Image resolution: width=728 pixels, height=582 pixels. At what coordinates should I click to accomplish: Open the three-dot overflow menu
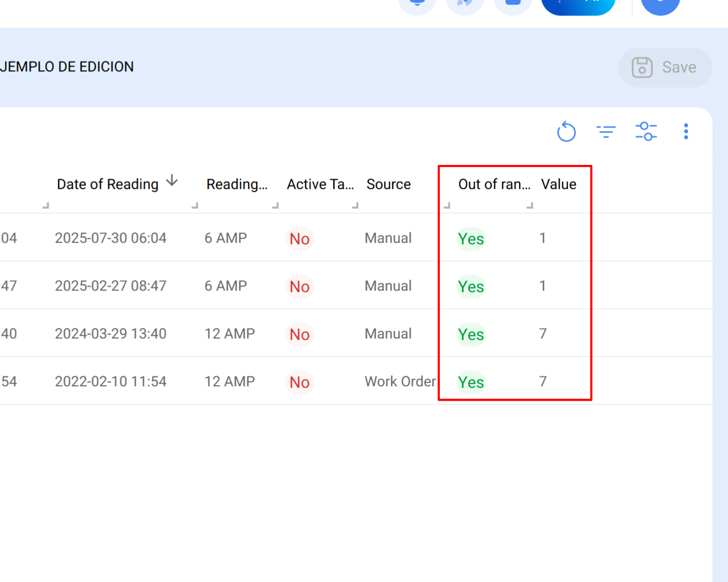[686, 132]
